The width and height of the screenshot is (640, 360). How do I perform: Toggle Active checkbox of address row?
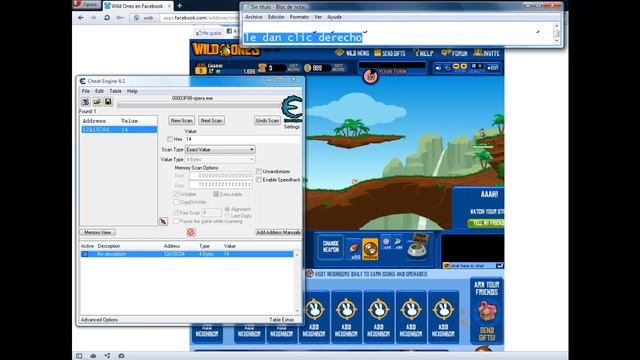coord(85,254)
